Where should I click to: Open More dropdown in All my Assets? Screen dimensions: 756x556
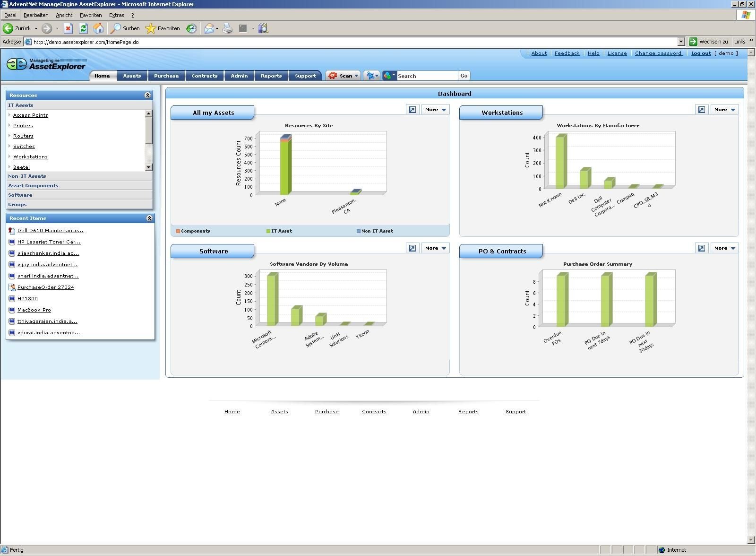point(435,110)
